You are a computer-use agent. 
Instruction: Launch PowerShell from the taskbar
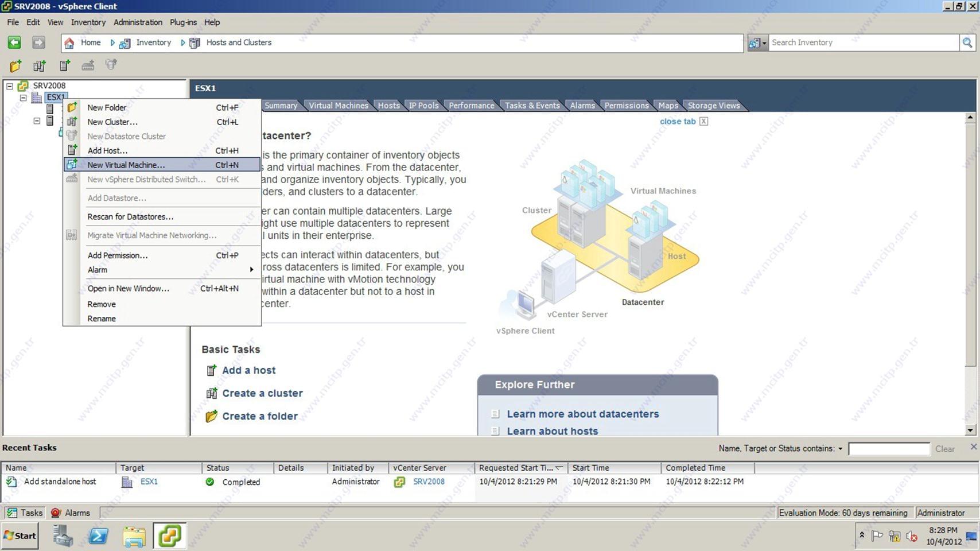99,536
